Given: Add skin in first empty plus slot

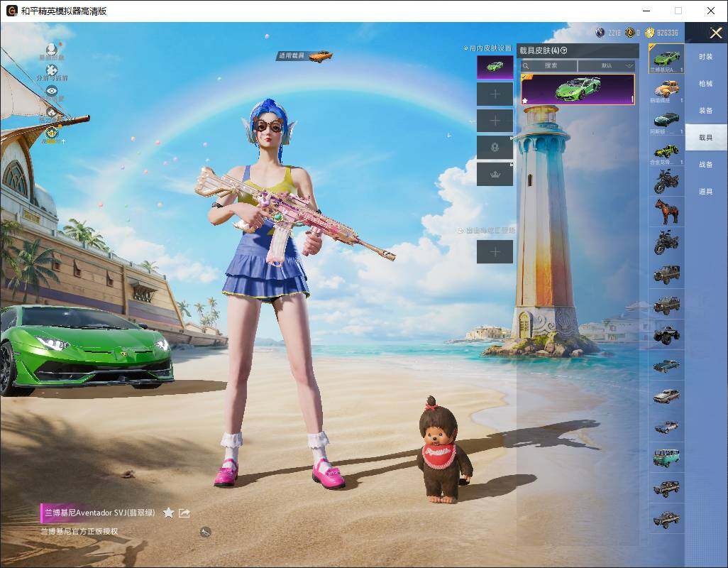Looking at the screenshot, I should [x=495, y=94].
